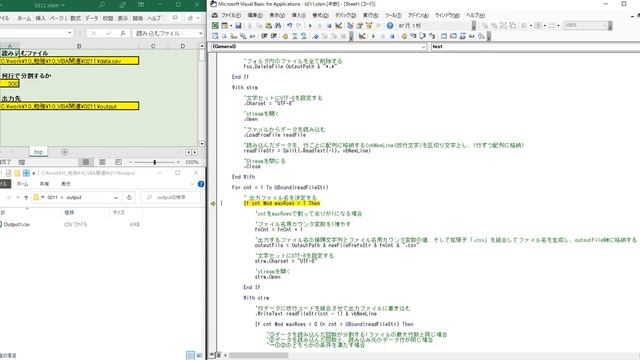Click the debug toolbar design mode icon
Image resolution: width=640 pixels, height=360 pixels.
pos(362,36)
